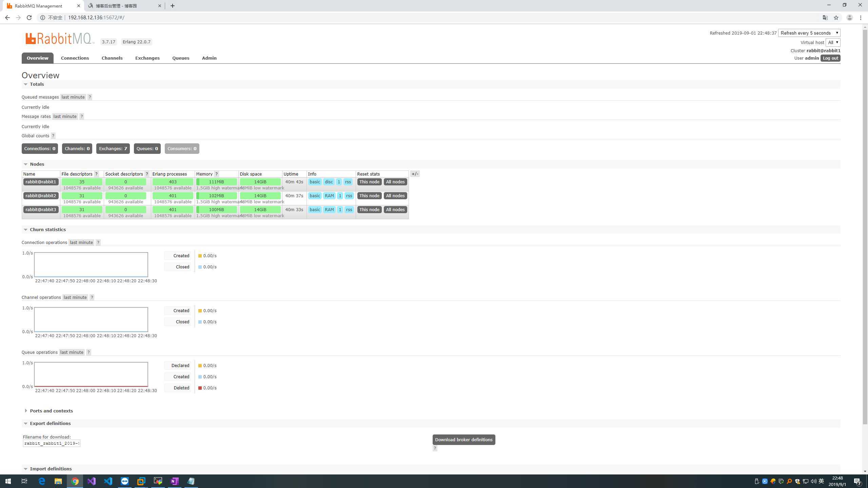Expand the Ports and contexts section
Viewport: 868px width, 488px height.
point(48,411)
